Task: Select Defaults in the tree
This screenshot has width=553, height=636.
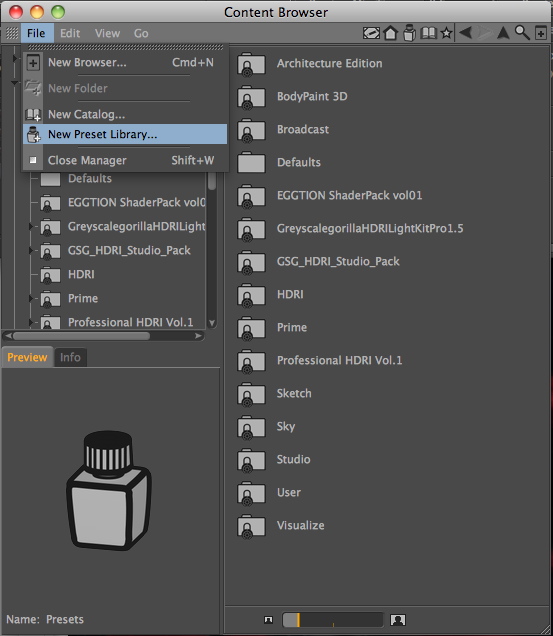Action: [x=90, y=178]
